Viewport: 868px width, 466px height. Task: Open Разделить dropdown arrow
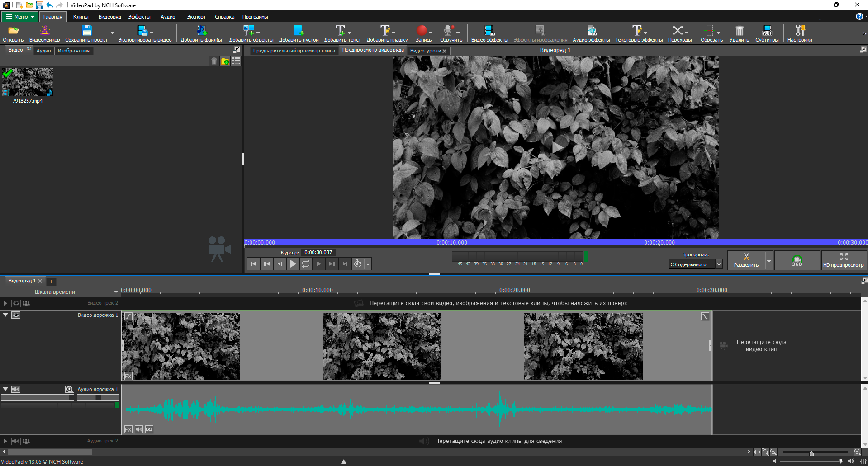(769, 261)
